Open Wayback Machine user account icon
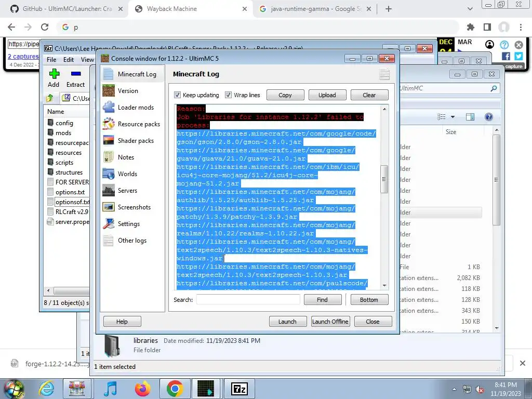 [489, 45]
